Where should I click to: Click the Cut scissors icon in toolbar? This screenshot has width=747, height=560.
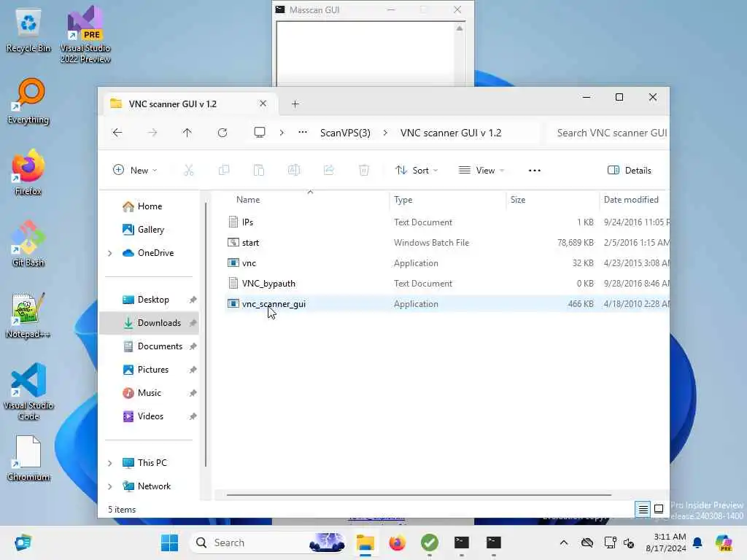(x=189, y=171)
